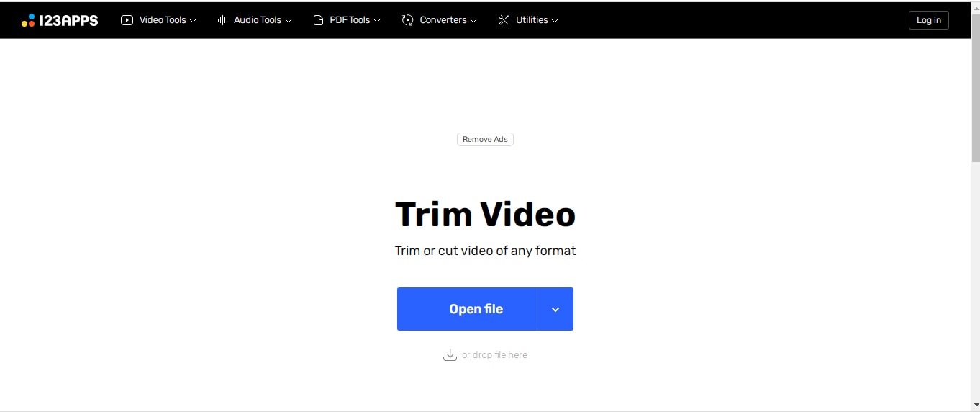Open the Utilities menu
Viewport: 980px width, 412px height.
pyautogui.click(x=528, y=20)
